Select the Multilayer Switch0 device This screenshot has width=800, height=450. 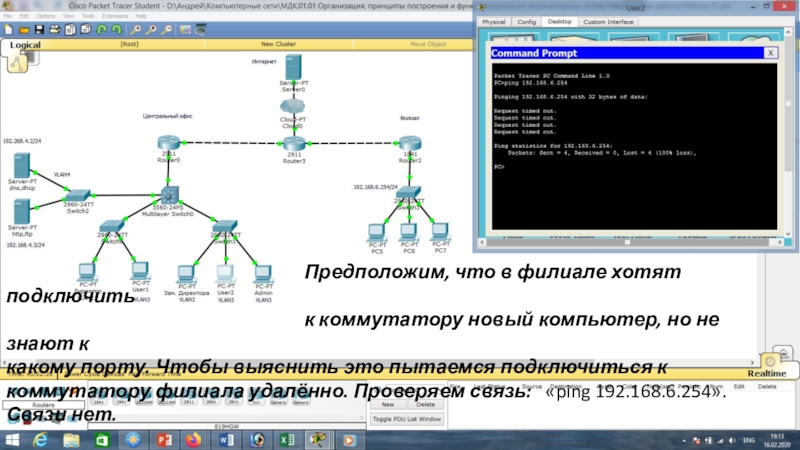[x=169, y=195]
